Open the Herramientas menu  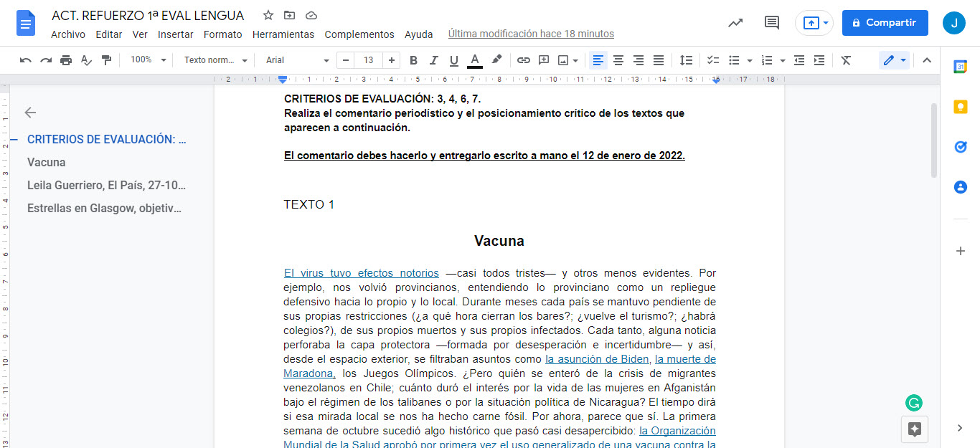pyautogui.click(x=283, y=34)
